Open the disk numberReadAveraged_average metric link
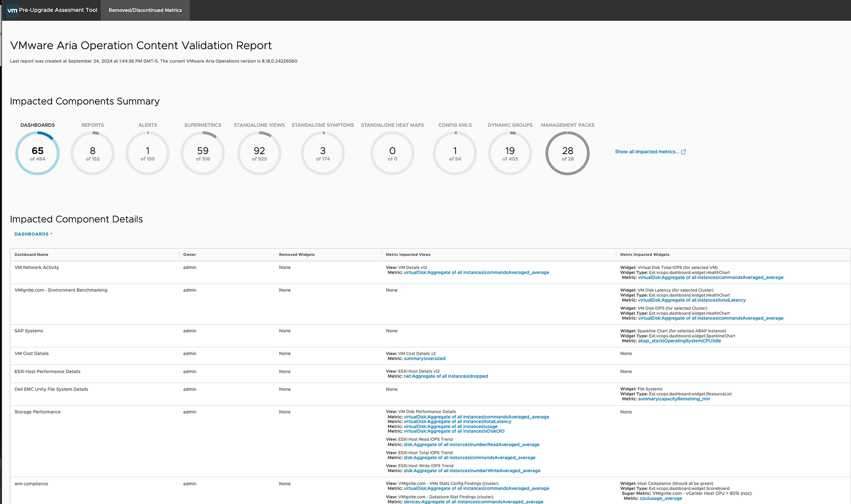This screenshot has width=851, height=504. click(x=472, y=445)
